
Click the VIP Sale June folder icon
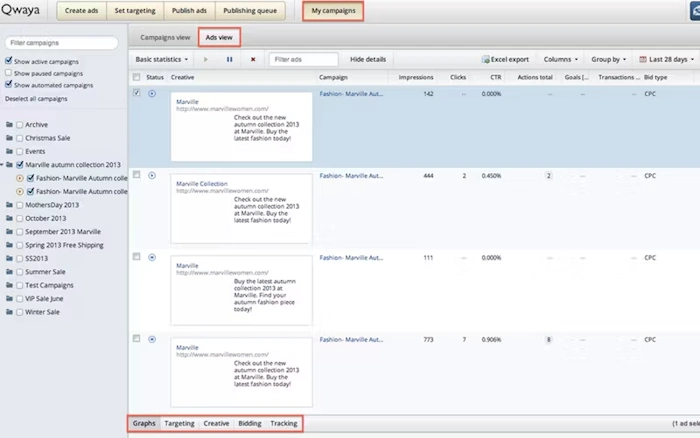(x=9, y=299)
